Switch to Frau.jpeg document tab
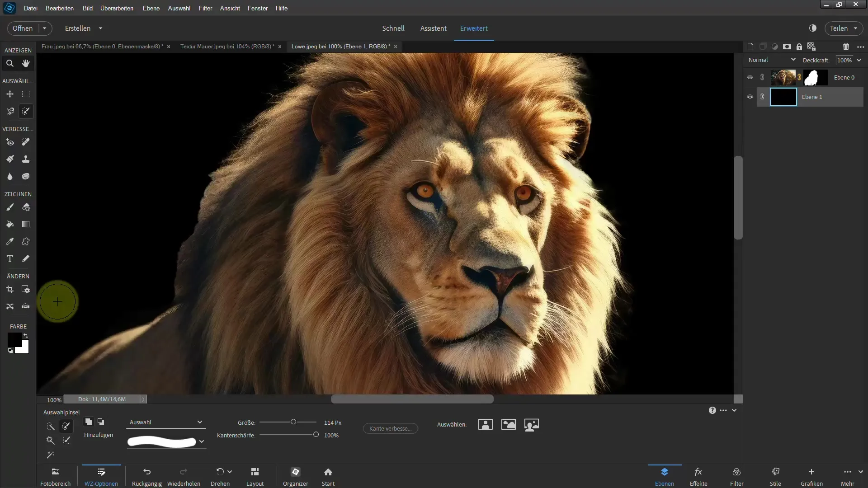868x488 pixels. [102, 46]
